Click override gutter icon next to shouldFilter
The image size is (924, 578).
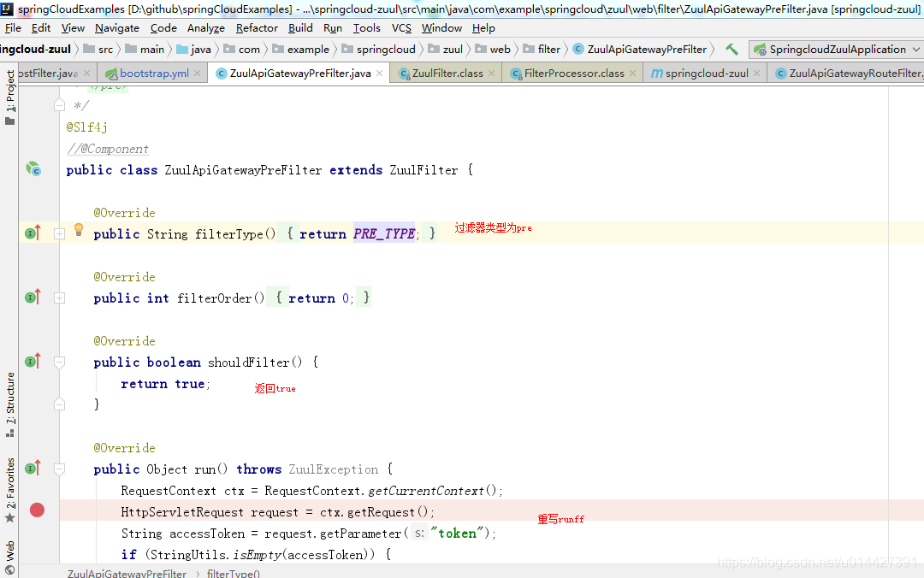[33, 362]
